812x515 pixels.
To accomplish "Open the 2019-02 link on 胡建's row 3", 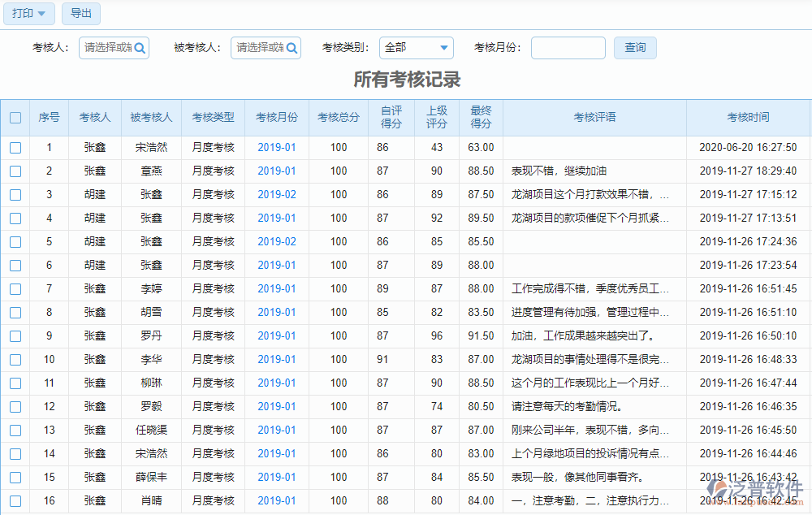I will click(x=275, y=194).
